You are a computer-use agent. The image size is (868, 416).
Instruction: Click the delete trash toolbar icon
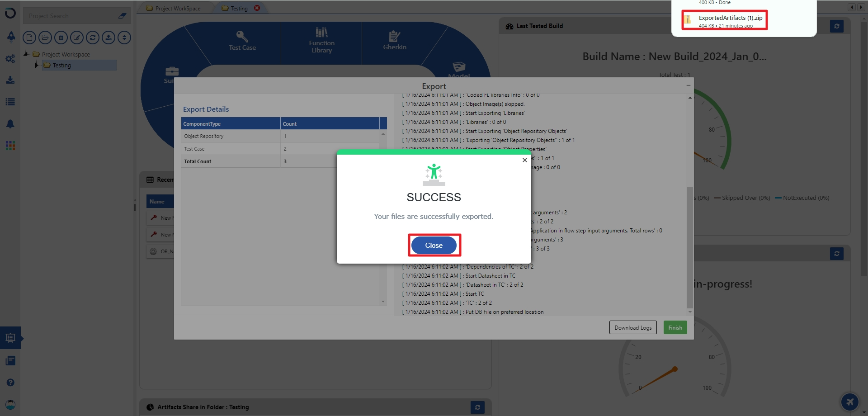(x=61, y=38)
